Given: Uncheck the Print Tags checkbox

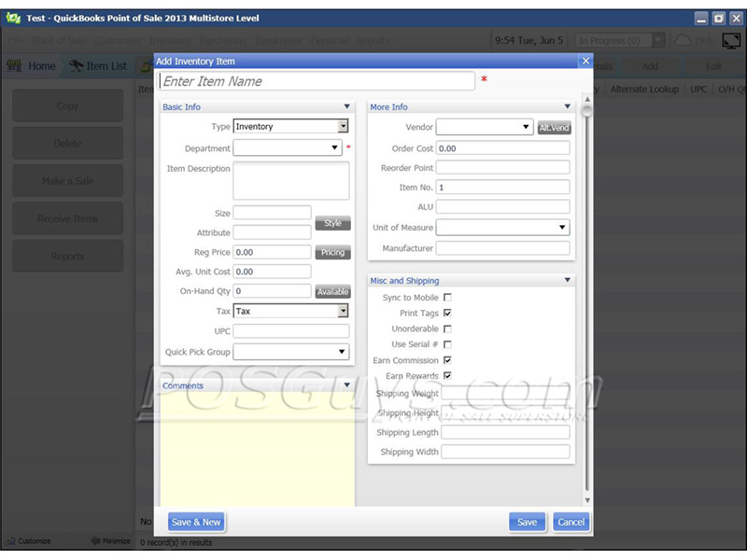Looking at the screenshot, I should 447,313.
